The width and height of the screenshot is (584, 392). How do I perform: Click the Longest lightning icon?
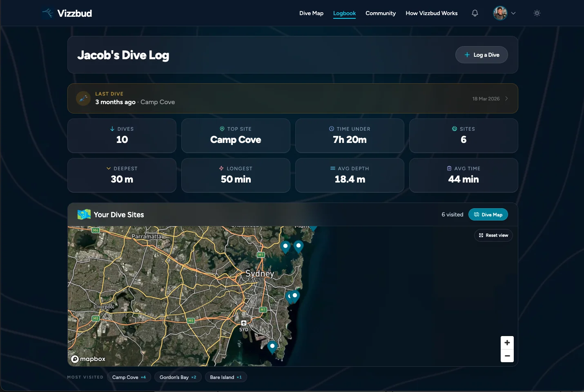pos(221,168)
